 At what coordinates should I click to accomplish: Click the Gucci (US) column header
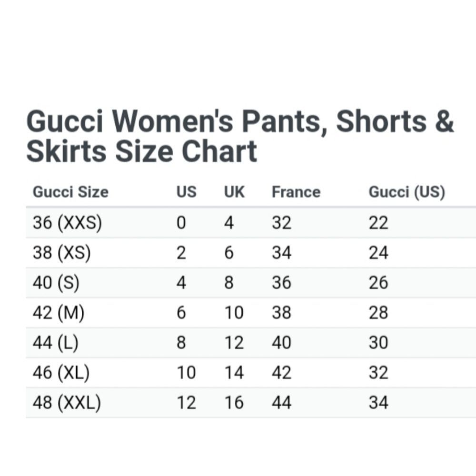click(407, 192)
